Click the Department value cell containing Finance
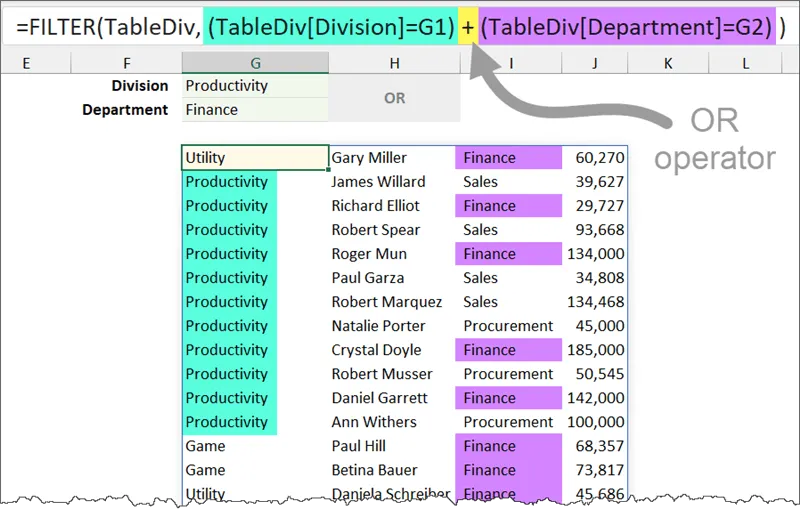The width and height of the screenshot is (800, 509). click(255, 110)
